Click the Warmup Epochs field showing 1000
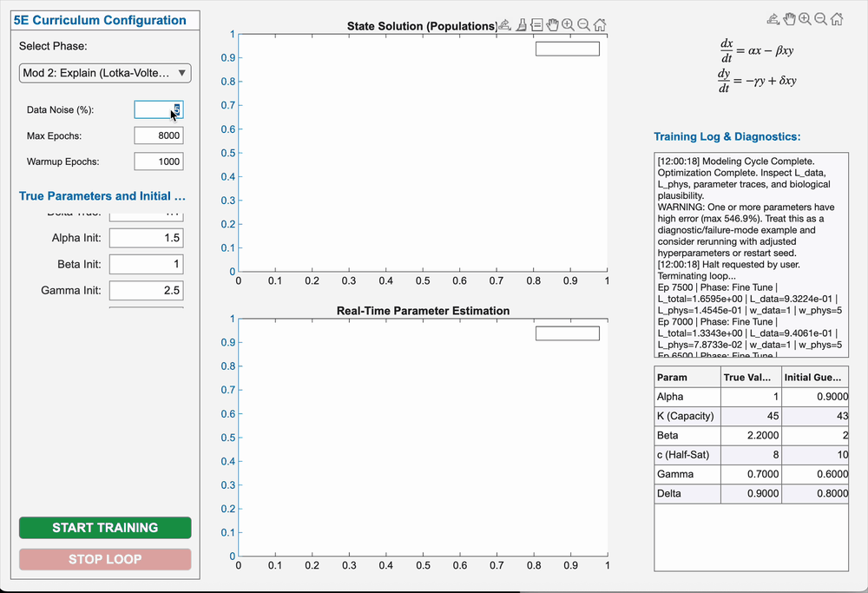This screenshot has height=593, width=868. coord(158,161)
